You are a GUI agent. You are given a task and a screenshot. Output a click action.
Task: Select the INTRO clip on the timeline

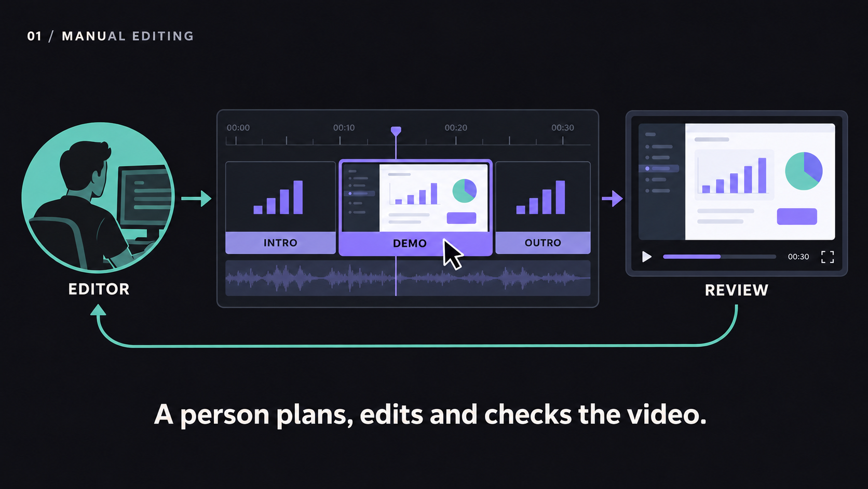(x=280, y=208)
